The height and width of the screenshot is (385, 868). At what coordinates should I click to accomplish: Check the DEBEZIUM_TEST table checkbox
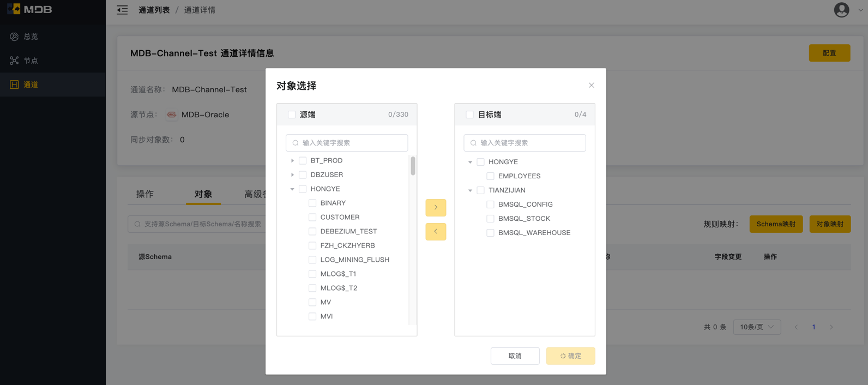pyautogui.click(x=312, y=231)
